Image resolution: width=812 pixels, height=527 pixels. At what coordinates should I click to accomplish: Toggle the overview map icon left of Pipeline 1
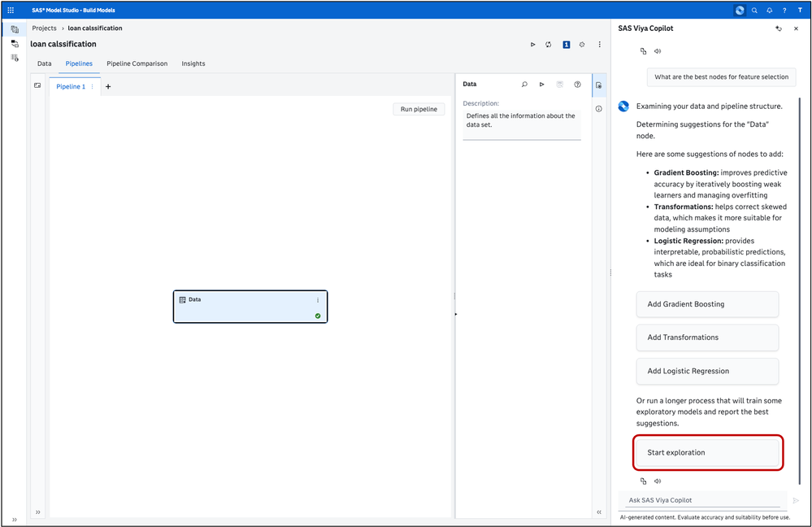pyautogui.click(x=37, y=85)
